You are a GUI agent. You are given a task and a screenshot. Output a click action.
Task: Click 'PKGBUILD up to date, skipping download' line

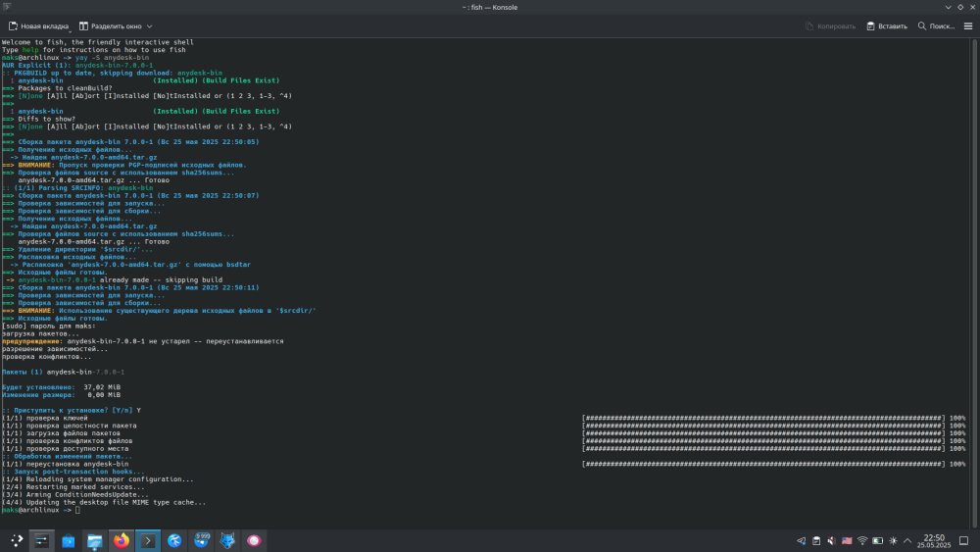click(112, 73)
